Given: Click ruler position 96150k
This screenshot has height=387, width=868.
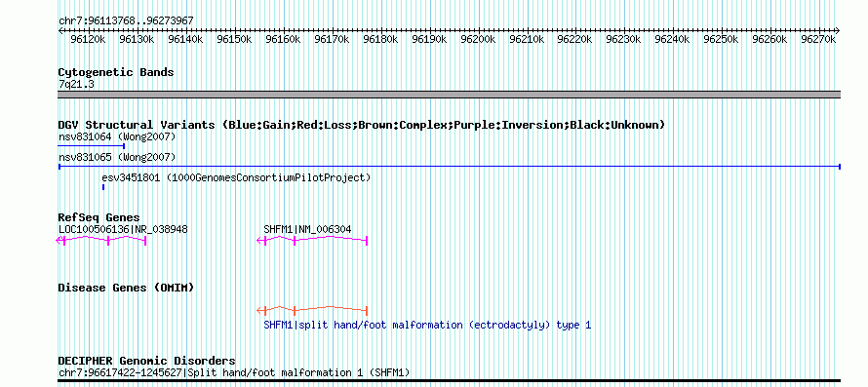Looking at the screenshot, I should pyautogui.click(x=234, y=39).
